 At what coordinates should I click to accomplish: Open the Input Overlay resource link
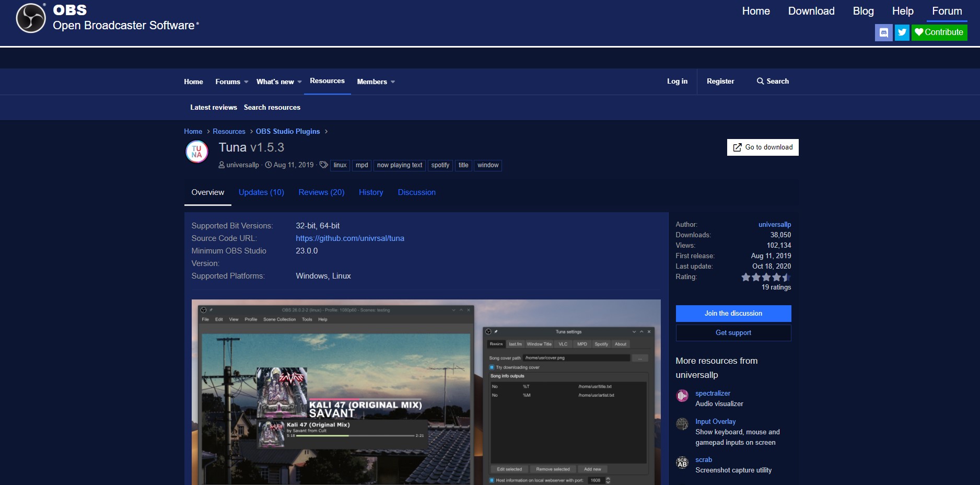coord(715,422)
